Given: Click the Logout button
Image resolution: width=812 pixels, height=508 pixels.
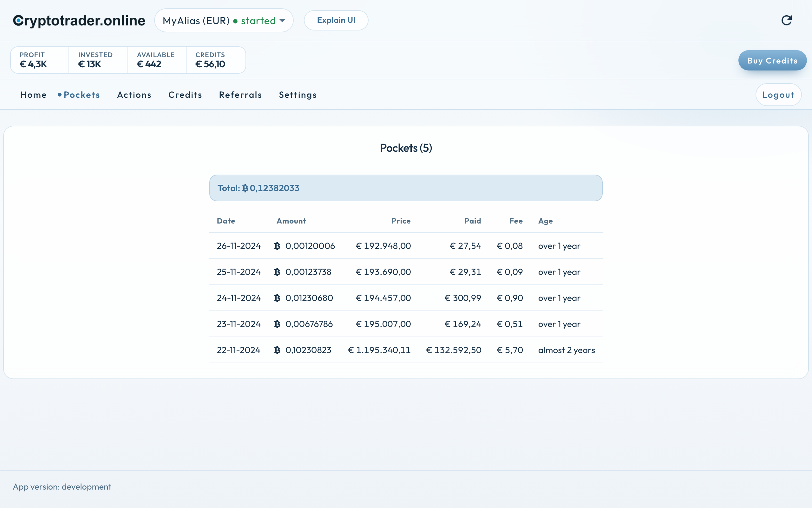Looking at the screenshot, I should (778, 95).
